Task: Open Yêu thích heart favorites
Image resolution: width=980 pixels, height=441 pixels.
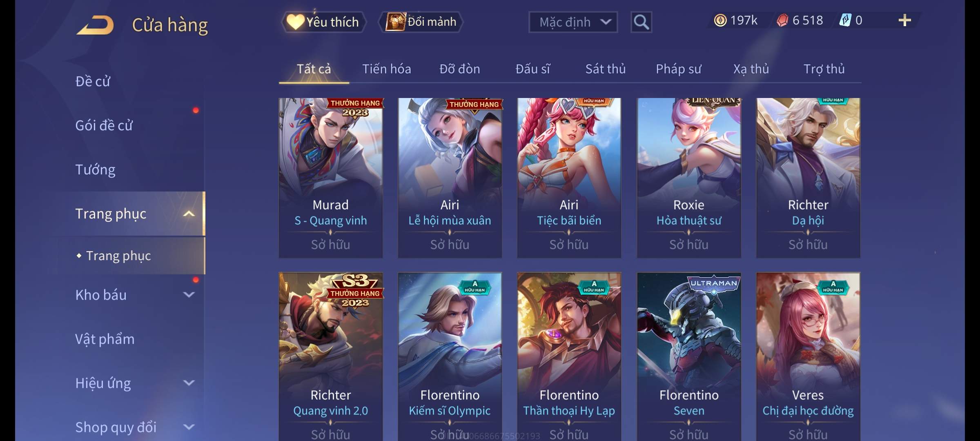Action: tap(323, 22)
